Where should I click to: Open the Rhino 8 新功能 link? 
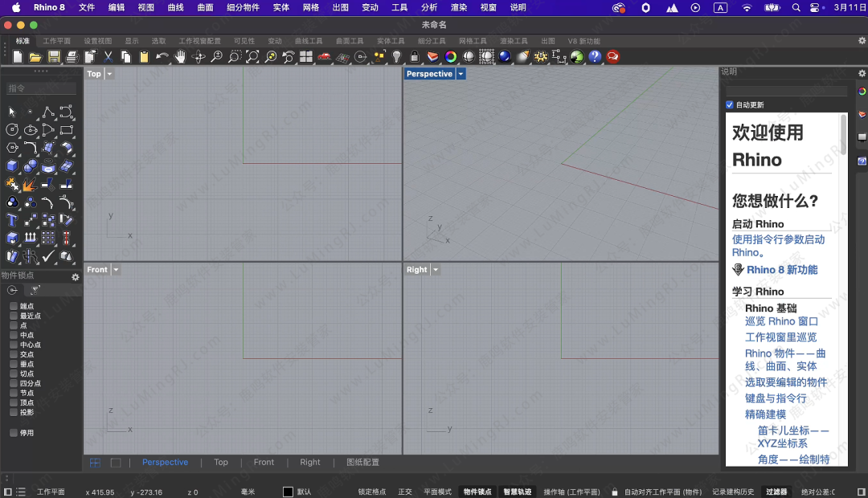tap(781, 270)
